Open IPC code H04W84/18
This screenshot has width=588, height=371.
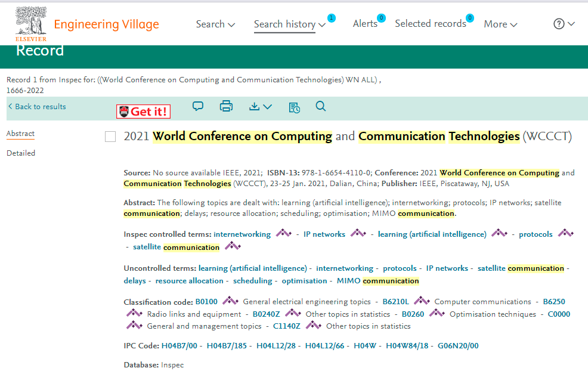407,346
